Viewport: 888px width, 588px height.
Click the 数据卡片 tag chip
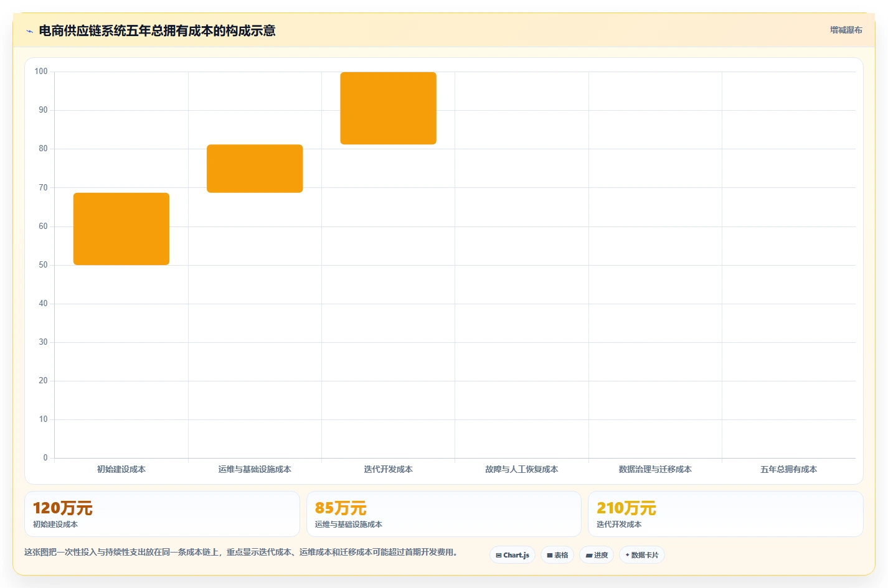642,555
